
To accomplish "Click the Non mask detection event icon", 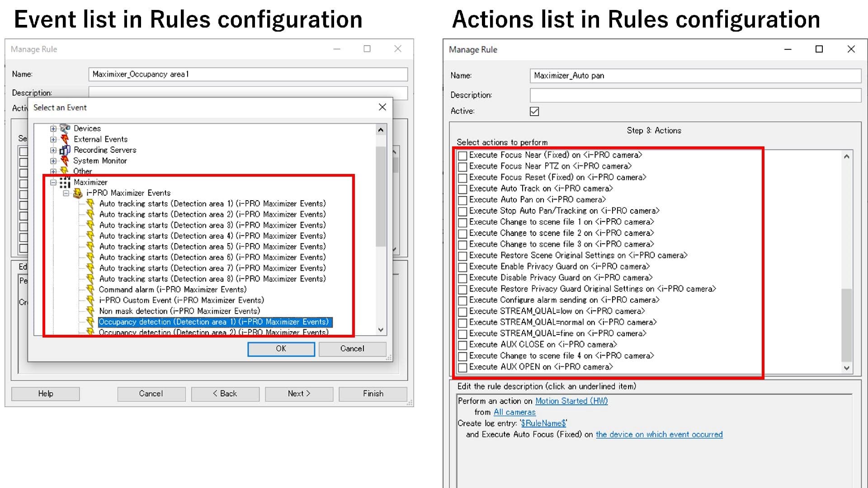I will tap(90, 311).
